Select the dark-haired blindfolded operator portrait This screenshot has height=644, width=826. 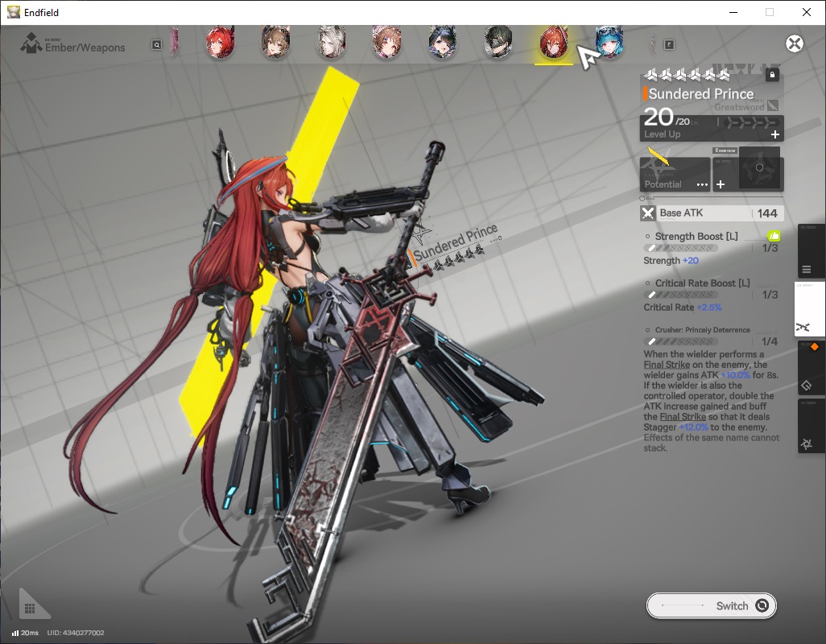tap(498, 43)
